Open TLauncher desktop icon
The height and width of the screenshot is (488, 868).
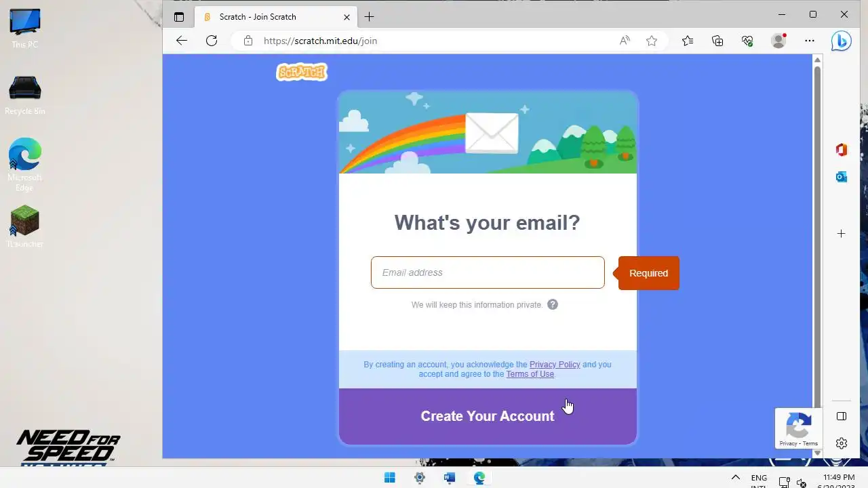tap(25, 226)
